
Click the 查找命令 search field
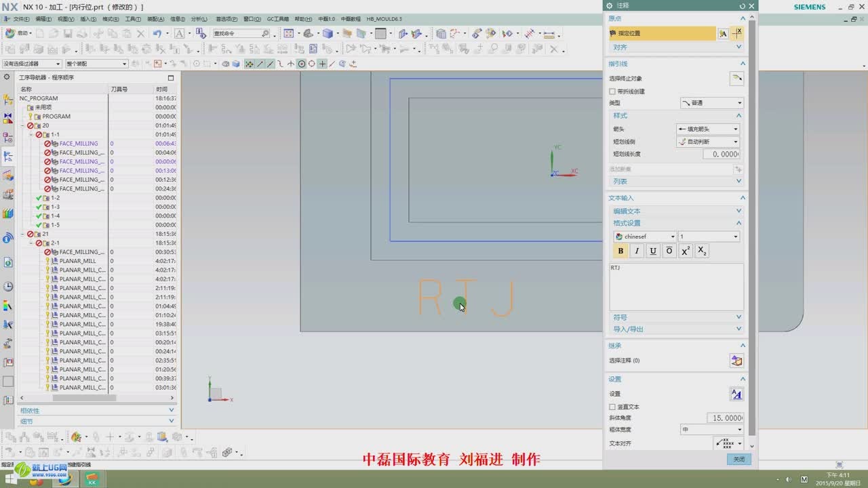[x=241, y=33]
